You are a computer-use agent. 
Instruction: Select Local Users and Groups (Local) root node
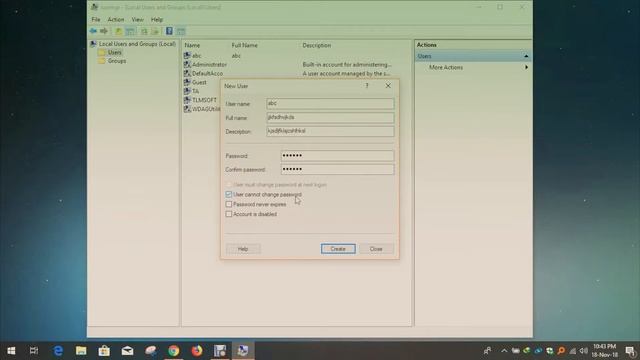pos(133,44)
